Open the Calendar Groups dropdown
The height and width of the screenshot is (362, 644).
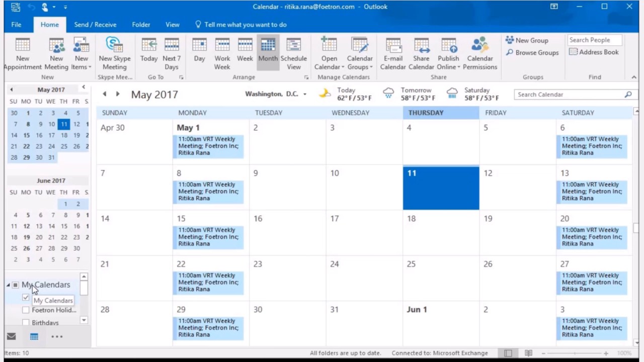click(x=360, y=54)
